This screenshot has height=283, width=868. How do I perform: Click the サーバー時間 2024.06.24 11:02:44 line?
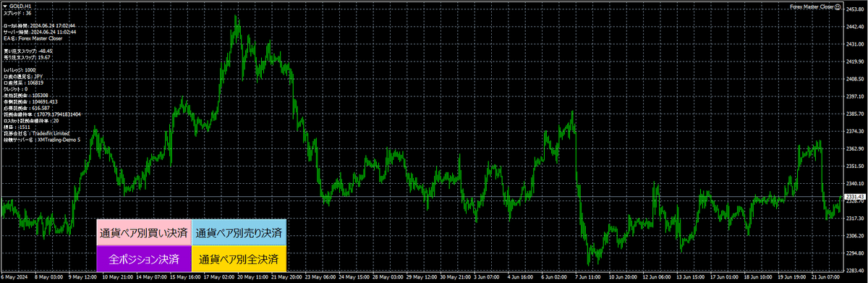click(x=39, y=32)
